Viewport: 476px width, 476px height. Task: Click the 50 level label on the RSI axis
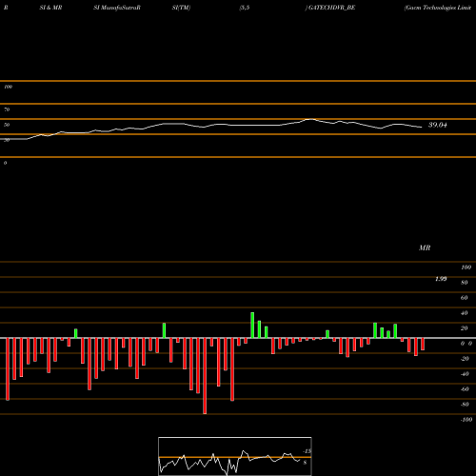coord(7,125)
